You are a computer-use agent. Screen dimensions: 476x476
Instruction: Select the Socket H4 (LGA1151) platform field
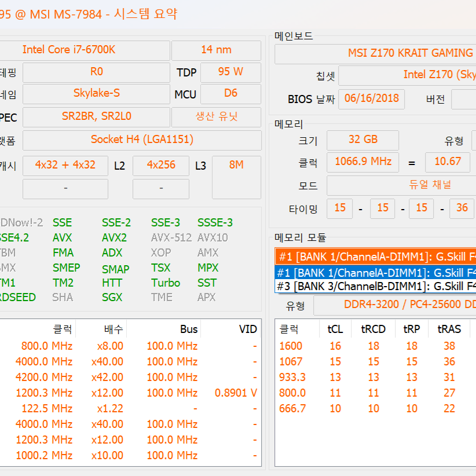coord(142,140)
